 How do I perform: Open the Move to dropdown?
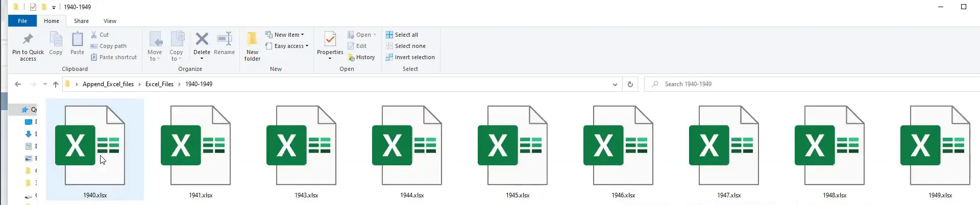coord(155,46)
